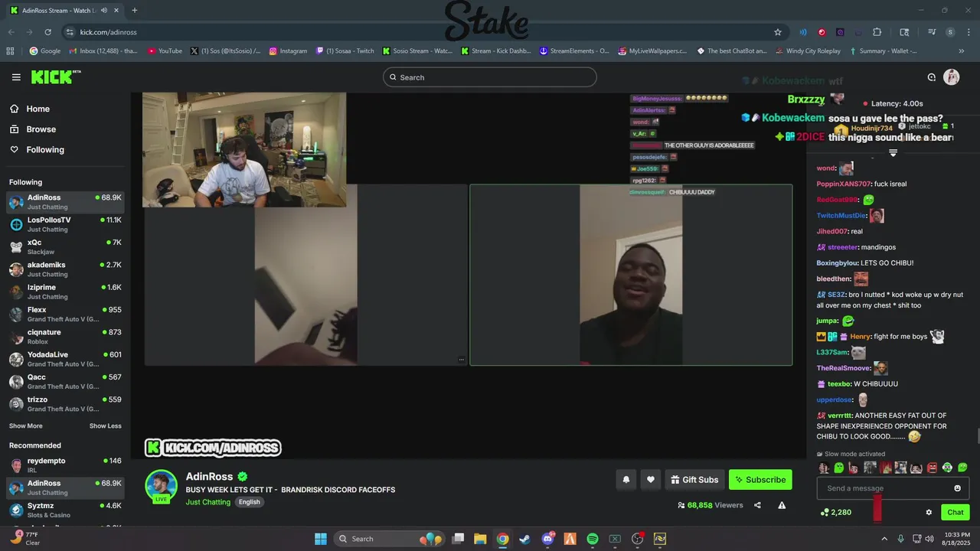Click the green Subscribe button
This screenshot has height=551, width=980.
click(760, 480)
